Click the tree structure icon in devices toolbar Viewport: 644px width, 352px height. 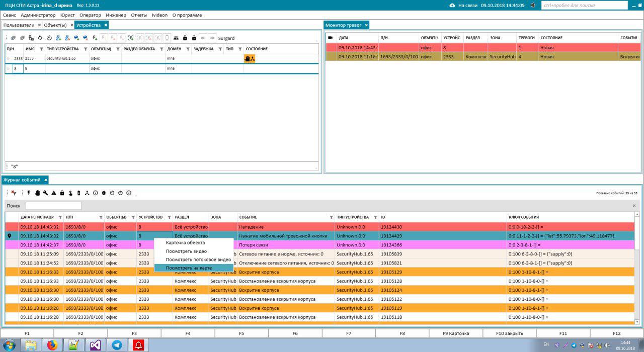tap(31, 38)
